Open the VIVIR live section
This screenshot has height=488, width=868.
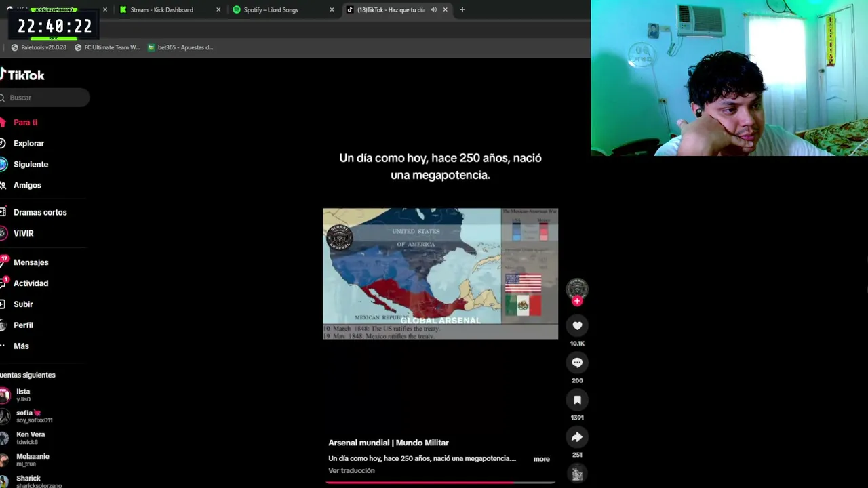(x=23, y=233)
